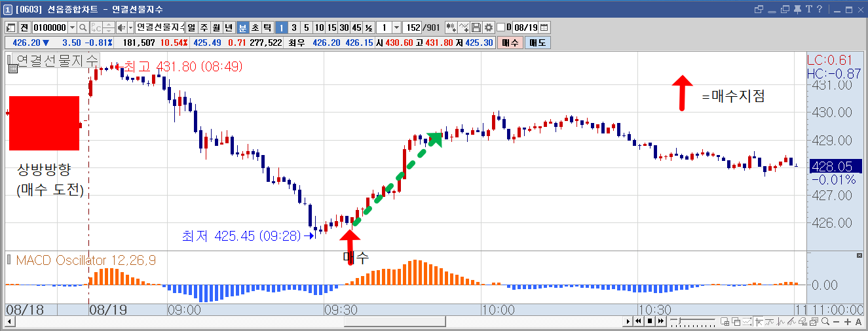Click the letter A icon at bottom right
868x331 pixels.
tap(858, 321)
